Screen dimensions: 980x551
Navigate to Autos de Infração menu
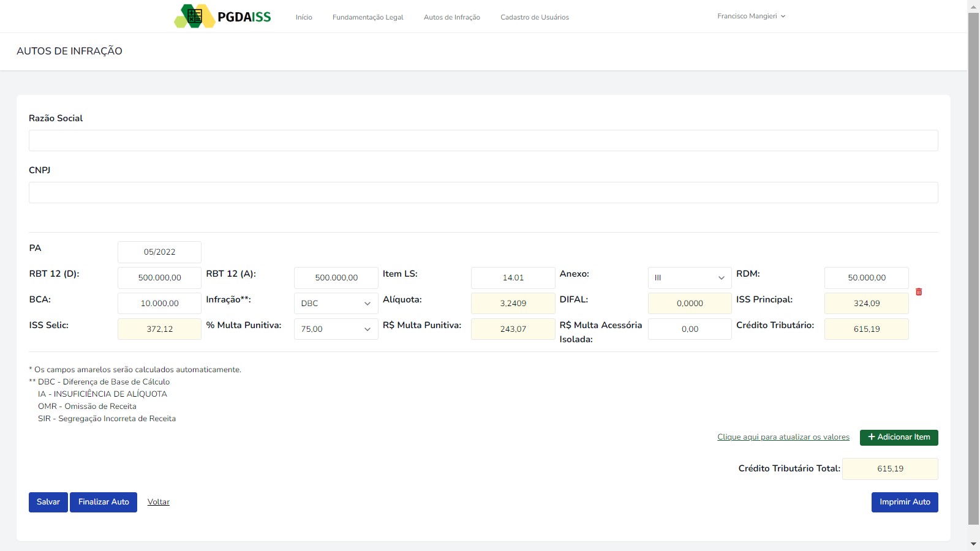[x=451, y=17]
